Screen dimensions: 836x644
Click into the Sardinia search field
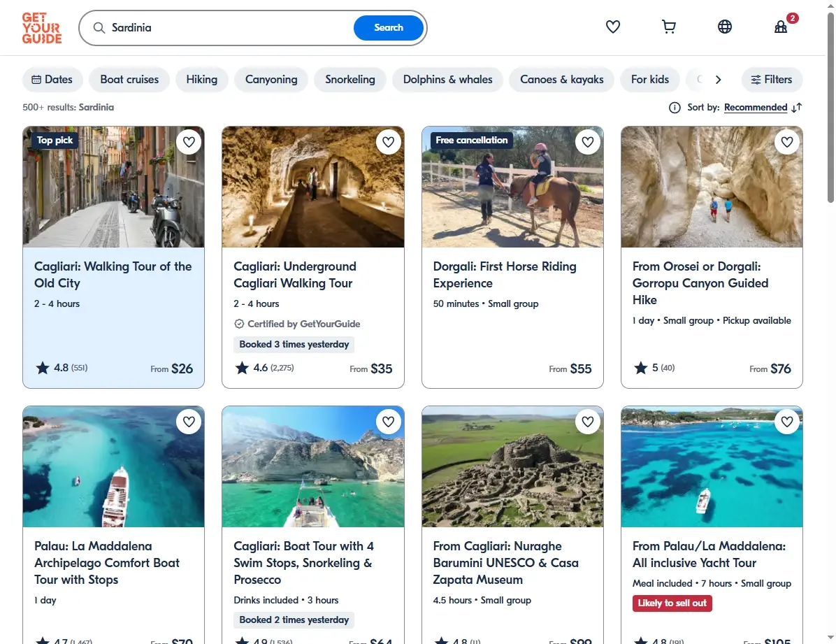pyautogui.click(x=229, y=28)
